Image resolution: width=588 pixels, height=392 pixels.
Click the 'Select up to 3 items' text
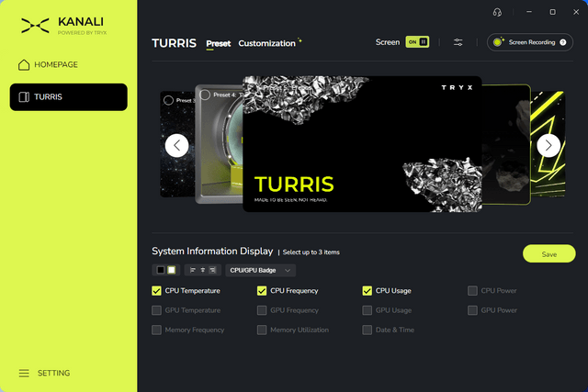[x=311, y=252]
